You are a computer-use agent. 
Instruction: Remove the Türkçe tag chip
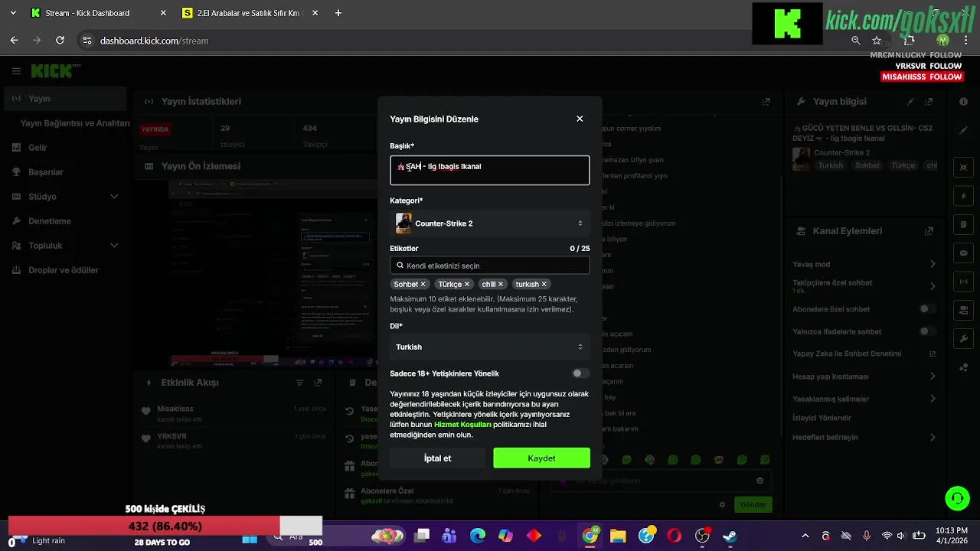pos(467,284)
